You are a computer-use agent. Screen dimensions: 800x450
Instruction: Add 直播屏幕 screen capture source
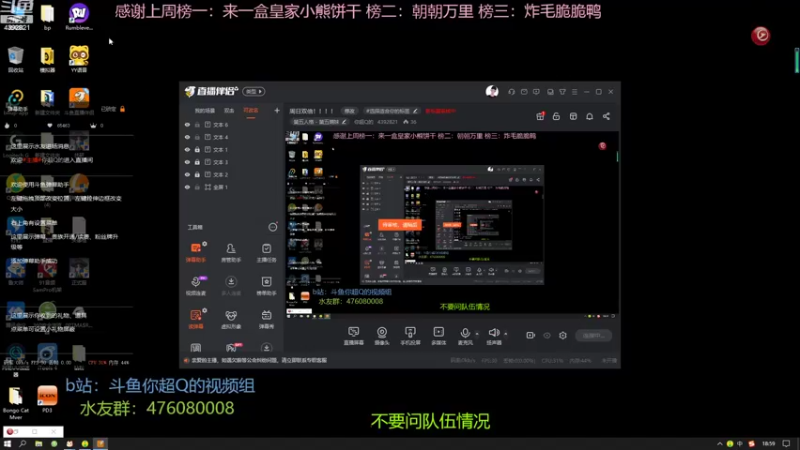[x=354, y=336]
